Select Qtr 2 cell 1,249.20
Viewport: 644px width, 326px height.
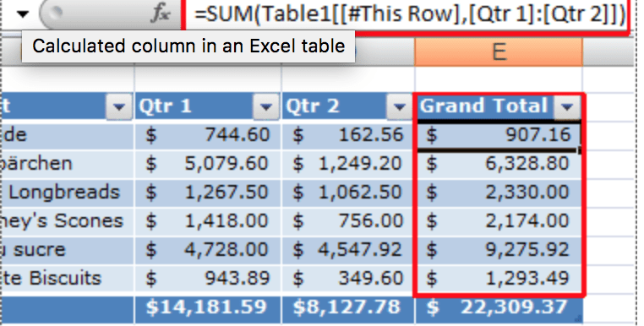coord(348,164)
